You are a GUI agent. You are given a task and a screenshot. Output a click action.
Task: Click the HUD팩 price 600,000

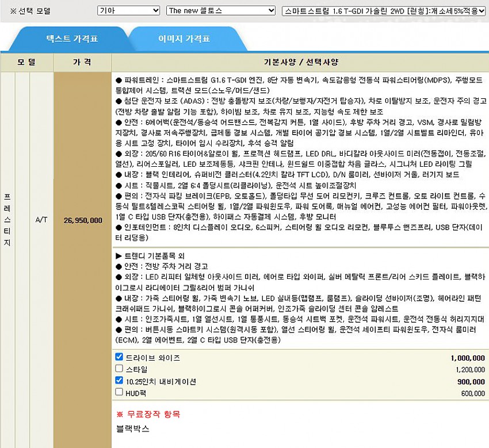click(473, 393)
